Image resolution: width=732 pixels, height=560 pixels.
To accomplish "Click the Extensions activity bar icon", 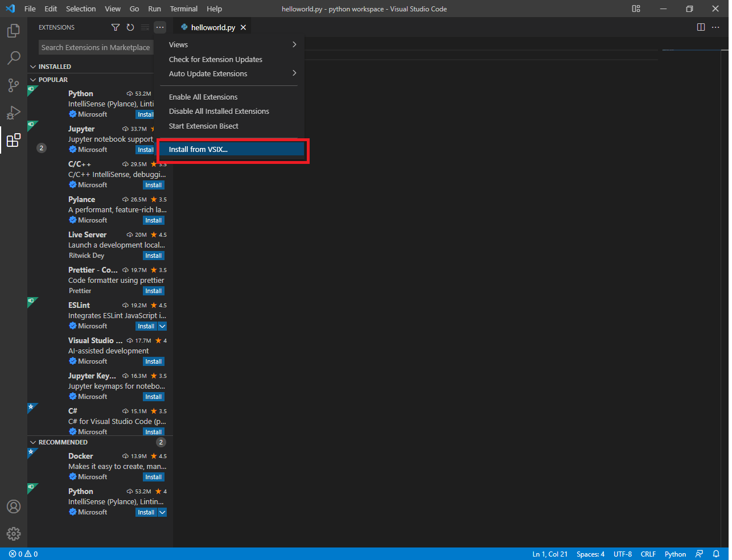I will pyautogui.click(x=14, y=140).
